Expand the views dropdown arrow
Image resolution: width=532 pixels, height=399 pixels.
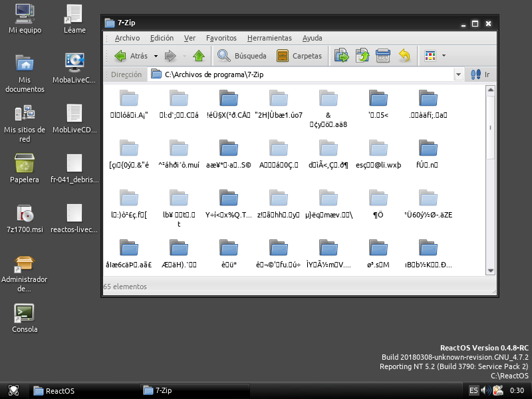point(444,56)
